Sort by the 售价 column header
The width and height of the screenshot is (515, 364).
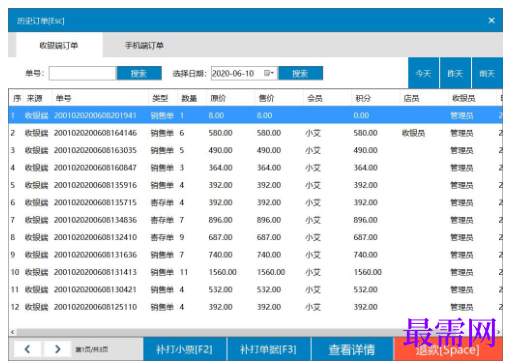pyautogui.click(x=279, y=98)
